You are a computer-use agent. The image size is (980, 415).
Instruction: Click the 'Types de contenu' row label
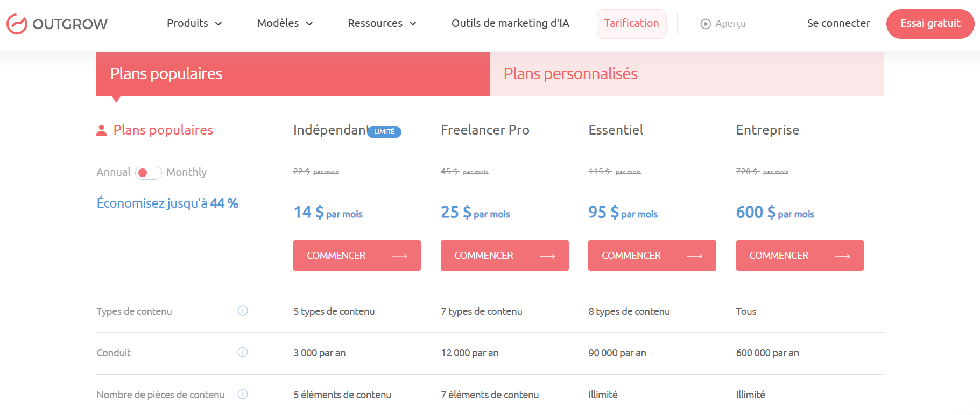point(134,311)
